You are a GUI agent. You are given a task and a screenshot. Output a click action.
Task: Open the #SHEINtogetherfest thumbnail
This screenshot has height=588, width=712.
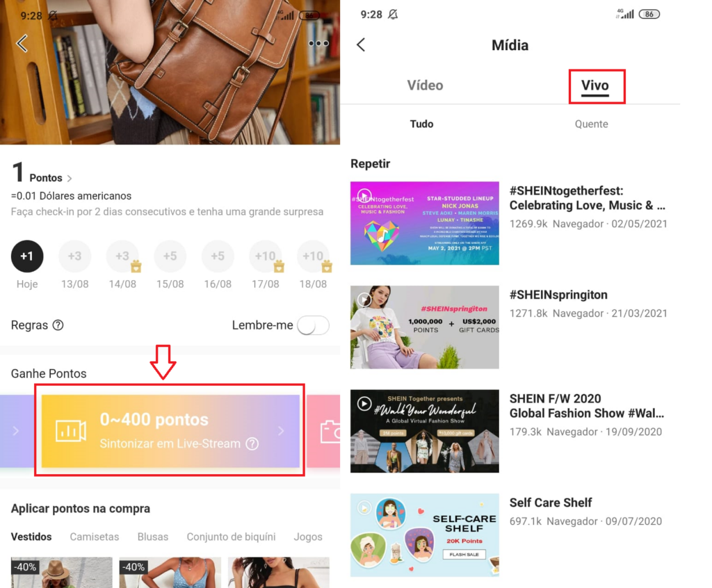pos(425,223)
